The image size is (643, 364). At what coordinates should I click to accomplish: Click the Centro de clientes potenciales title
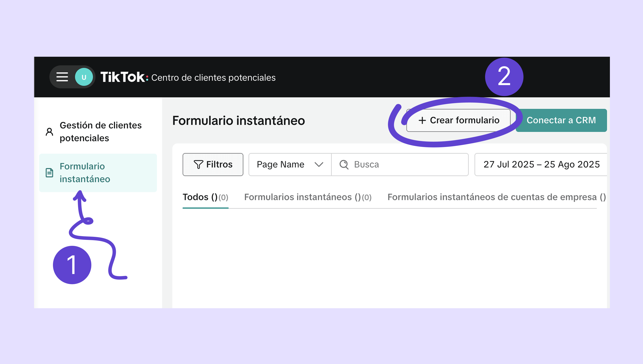(x=213, y=78)
